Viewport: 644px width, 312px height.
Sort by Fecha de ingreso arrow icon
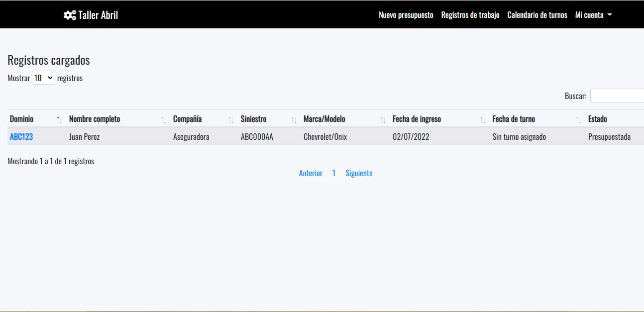[482, 120]
